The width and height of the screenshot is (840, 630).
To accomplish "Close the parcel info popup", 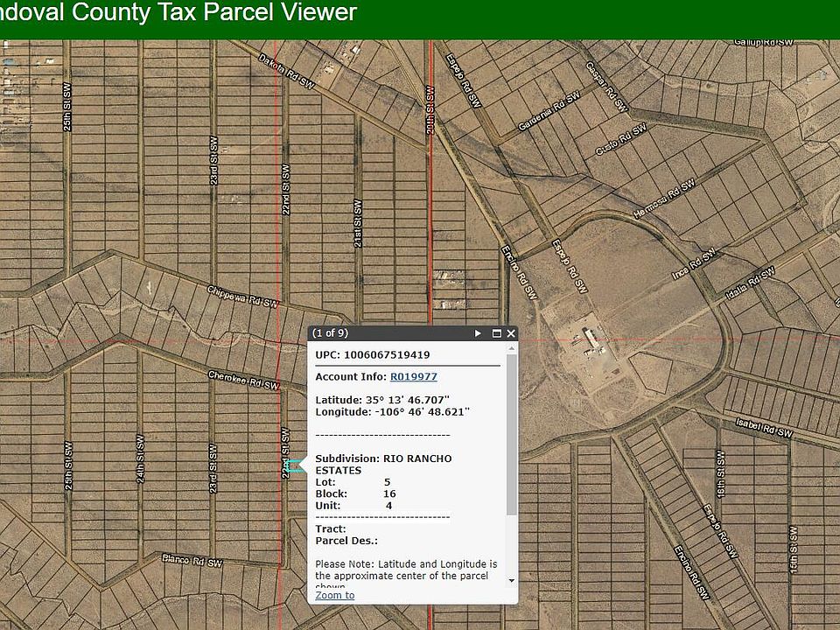I will tap(511, 333).
